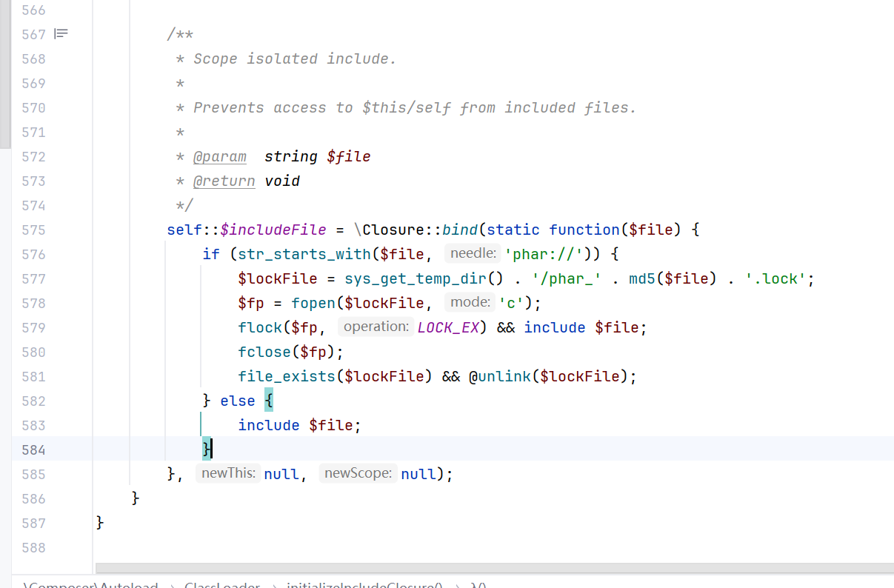Screen dimensions: 894x588
Task: Click the LOCK_EX constant
Action: (448, 327)
